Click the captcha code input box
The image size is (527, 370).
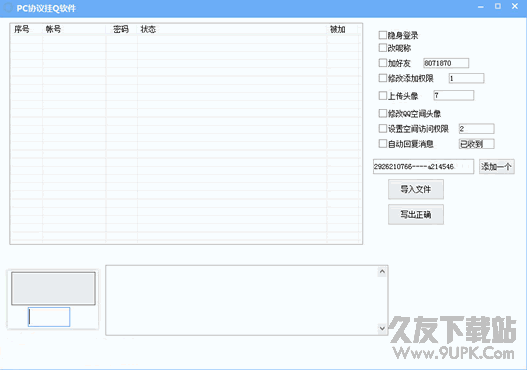(x=49, y=317)
